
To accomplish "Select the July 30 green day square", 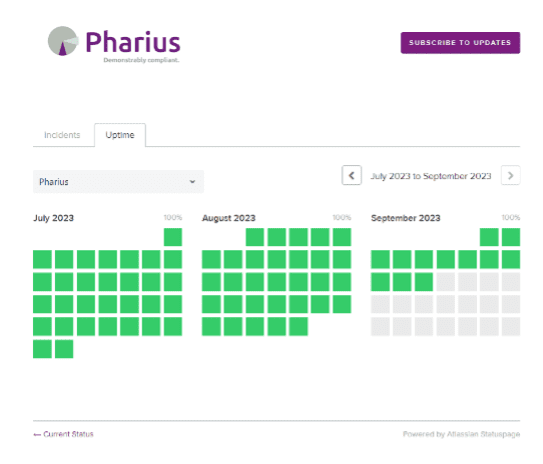I will click(42, 349).
